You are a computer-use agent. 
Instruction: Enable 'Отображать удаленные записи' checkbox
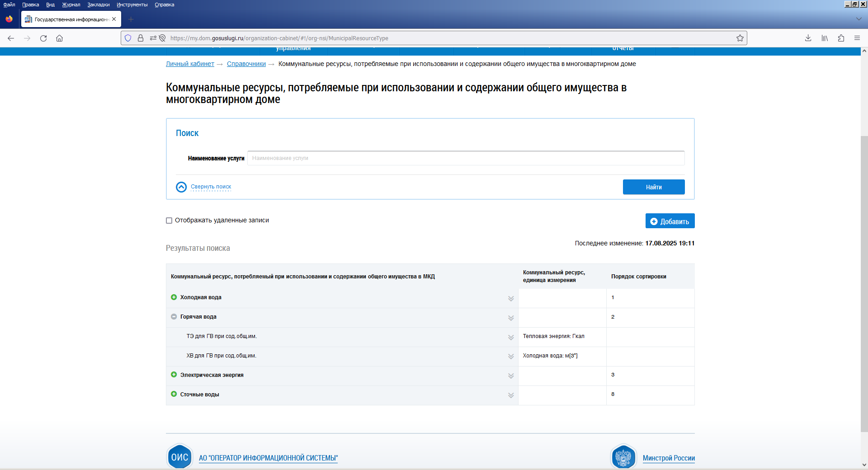coord(169,221)
